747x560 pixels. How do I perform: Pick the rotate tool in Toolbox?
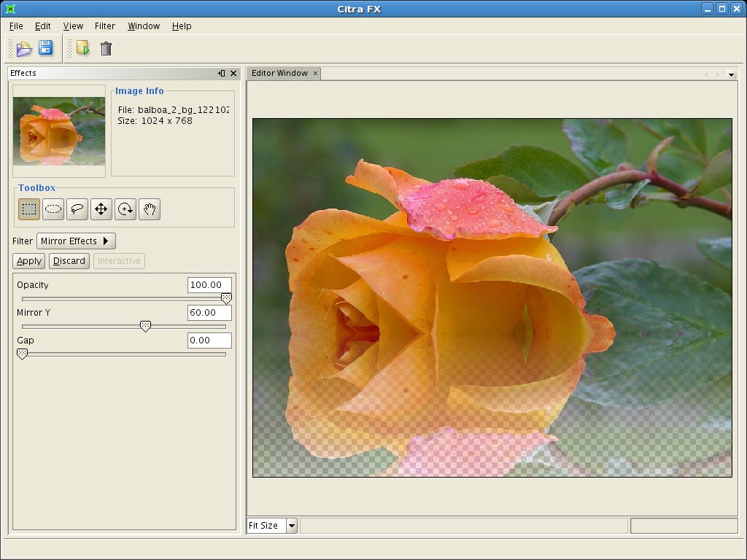click(125, 209)
